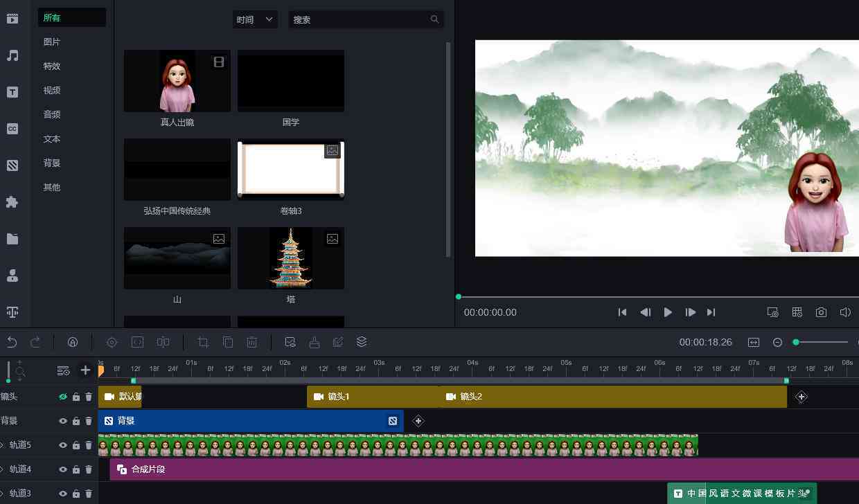
Task: Take a snapshot with the camera icon
Action: [x=821, y=312]
